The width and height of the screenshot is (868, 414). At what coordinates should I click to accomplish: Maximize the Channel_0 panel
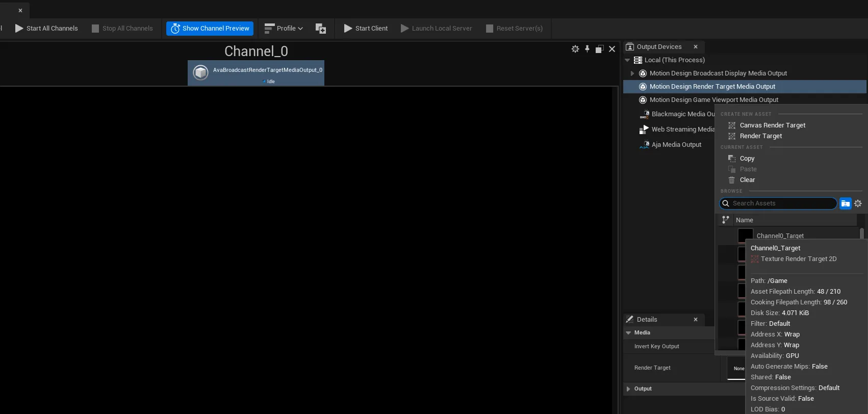coord(600,49)
